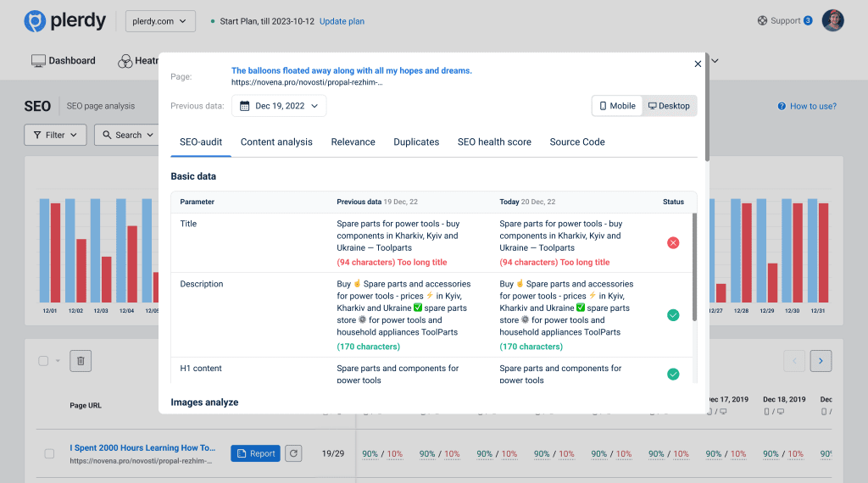The image size is (868, 483).
Task: Click the red error status icon for Title
Action: coord(673,242)
